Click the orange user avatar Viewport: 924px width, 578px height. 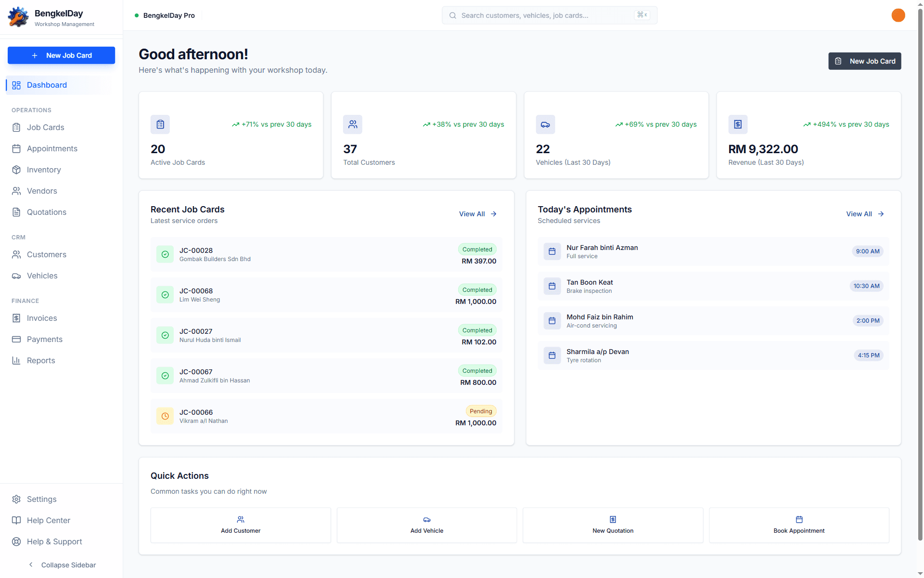(898, 15)
